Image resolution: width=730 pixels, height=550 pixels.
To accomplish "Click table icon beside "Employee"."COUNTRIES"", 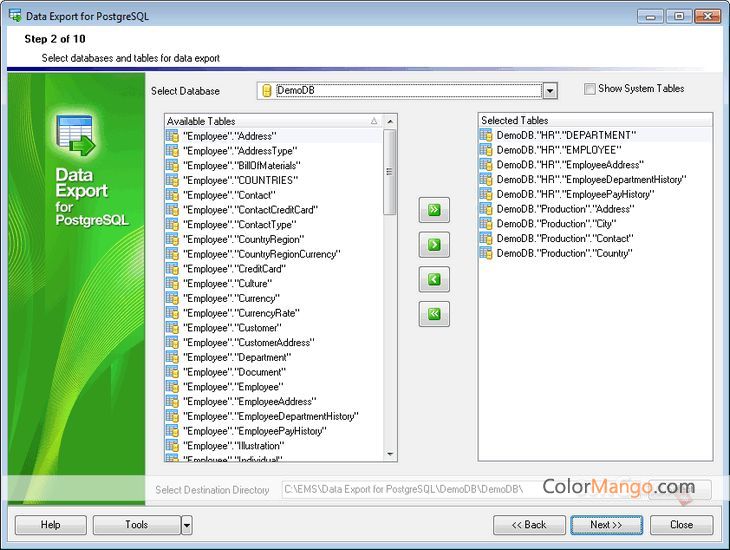I will (172, 180).
